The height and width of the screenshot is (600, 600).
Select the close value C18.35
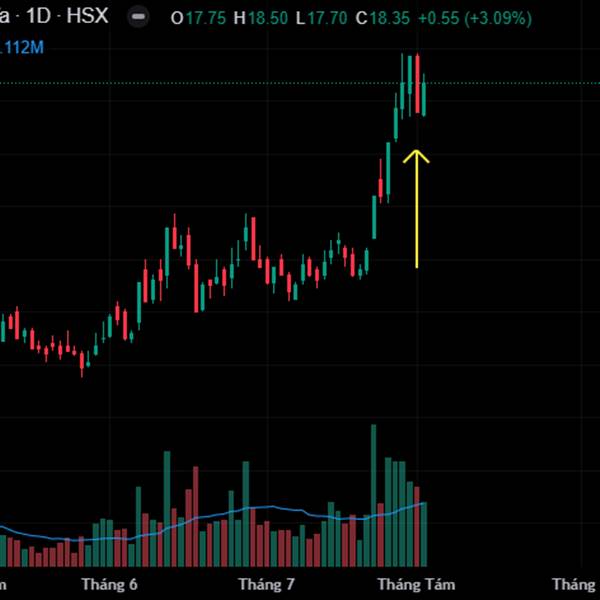[382, 18]
